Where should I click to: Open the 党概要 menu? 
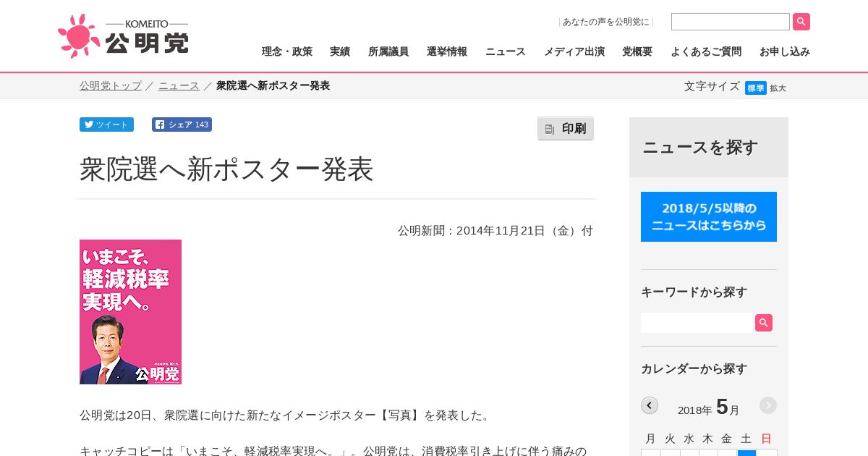637,51
